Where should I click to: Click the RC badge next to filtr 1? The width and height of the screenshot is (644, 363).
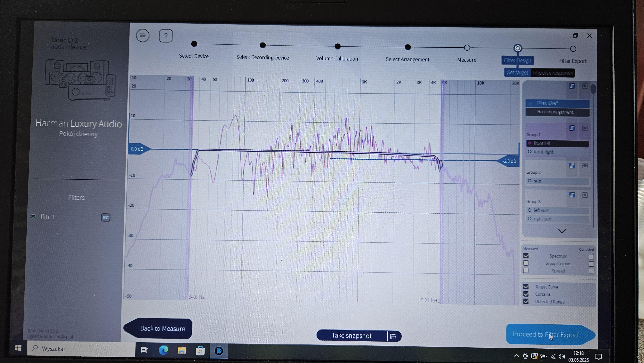coord(105,217)
